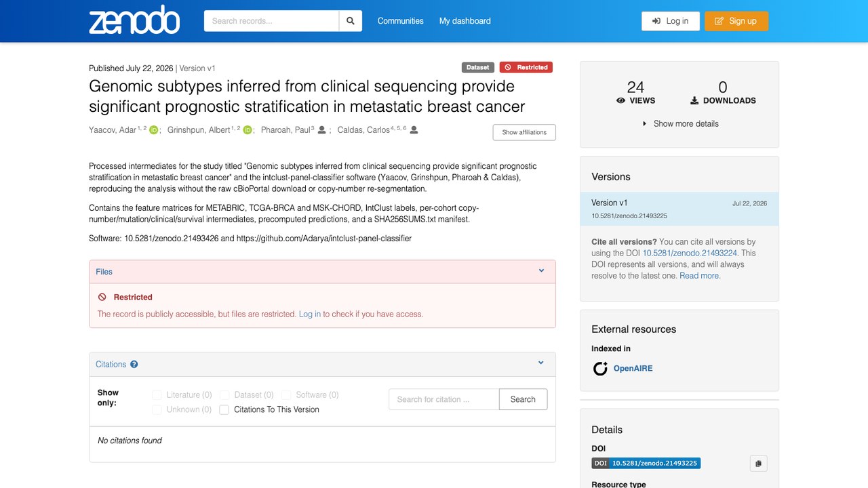This screenshot has height=488, width=868.
Task: Open author link Pharoah, Paul
Action: pyautogui.click(x=285, y=130)
